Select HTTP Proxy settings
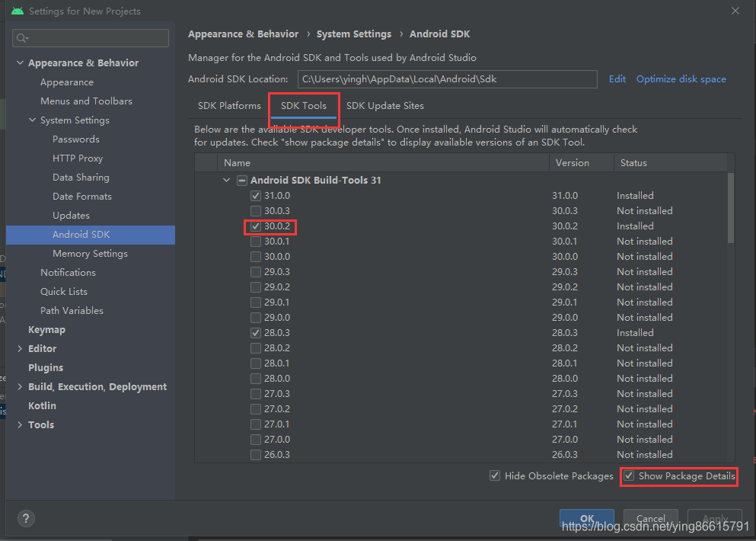Image resolution: width=756 pixels, height=541 pixels. coord(78,158)
